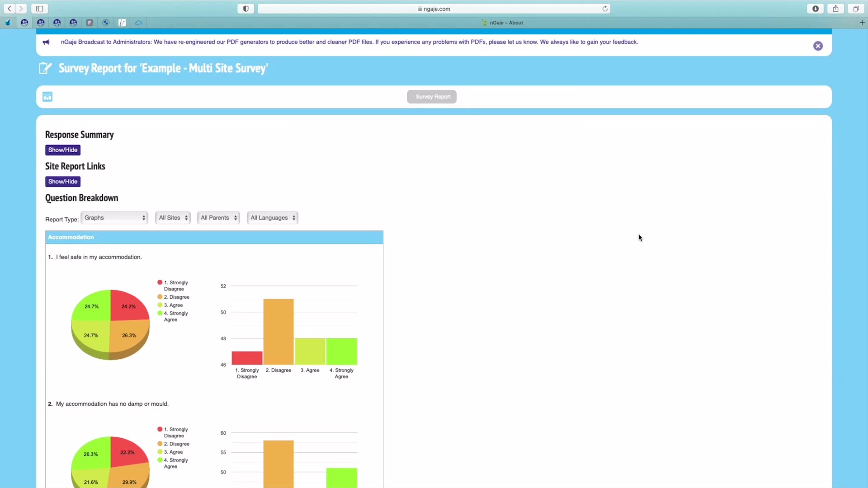This screenshot has width=868, height=488.
Task: Click the green Strongly Agree legend dot for question 1
Action: click(x=160, y=313)
